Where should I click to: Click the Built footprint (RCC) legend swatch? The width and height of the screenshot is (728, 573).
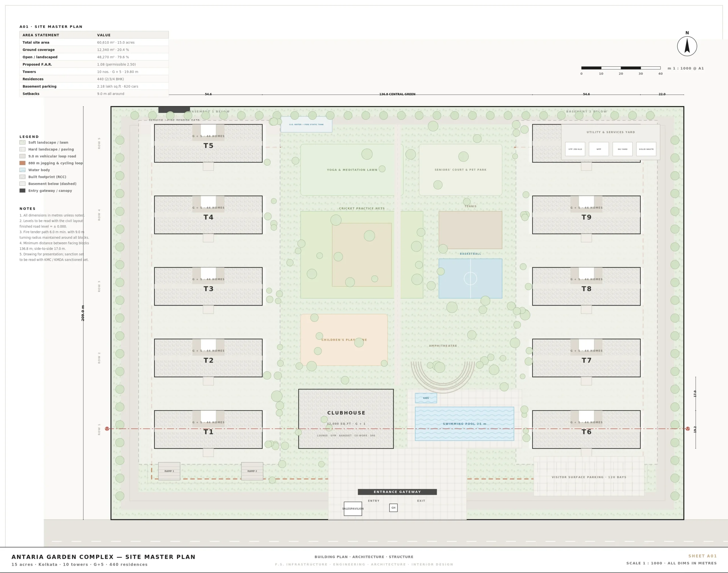point(22,177)
